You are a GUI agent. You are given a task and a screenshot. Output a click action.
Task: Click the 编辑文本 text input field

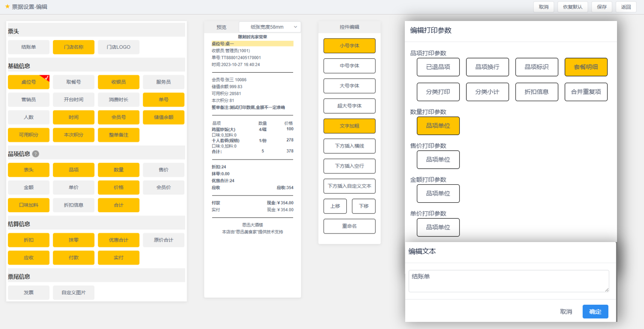coord(508,281)
